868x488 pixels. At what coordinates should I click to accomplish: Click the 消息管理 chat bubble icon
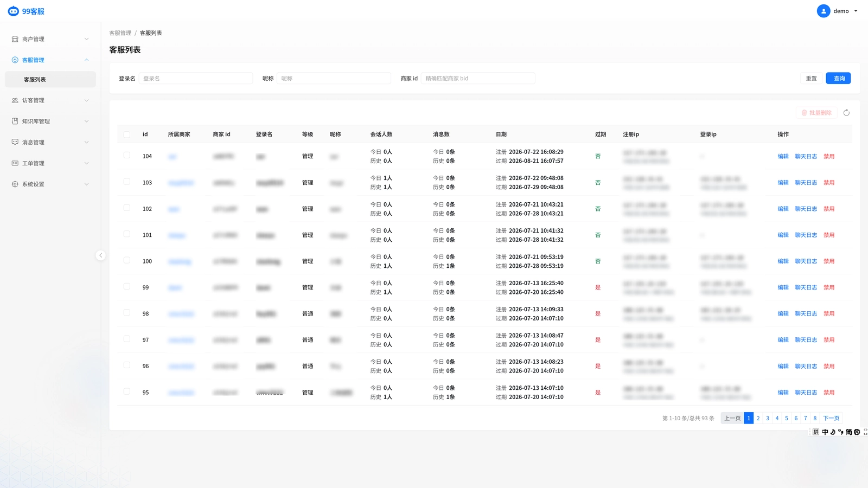pyautogui.click(x=15, y=142)
